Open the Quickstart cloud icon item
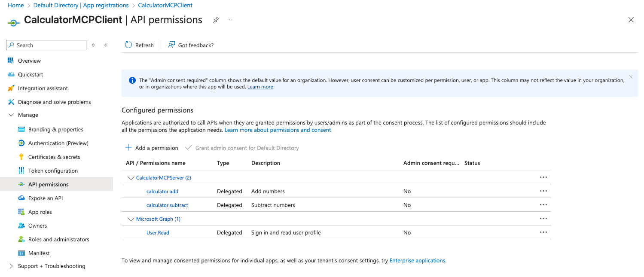 [x=11, y=74]
